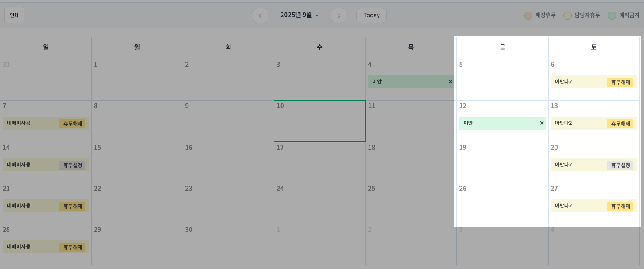
Task: Toggle 휴무설정 for 네페미사용 on the 14th
Action: click(x=72, y=165)
